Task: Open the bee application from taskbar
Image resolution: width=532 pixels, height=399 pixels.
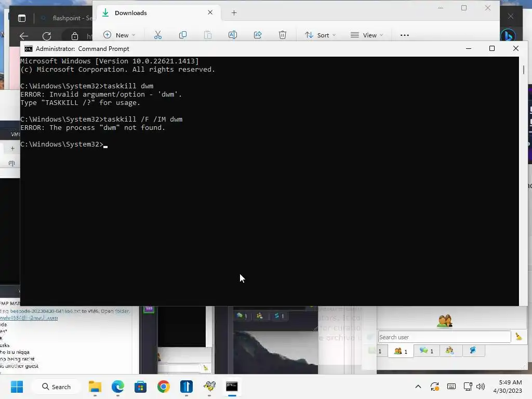Action: pyautogui.click(x=209, y=387)
